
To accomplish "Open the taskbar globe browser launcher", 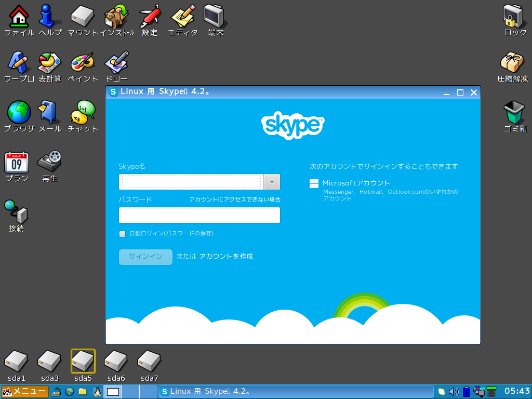I will 70,392.
